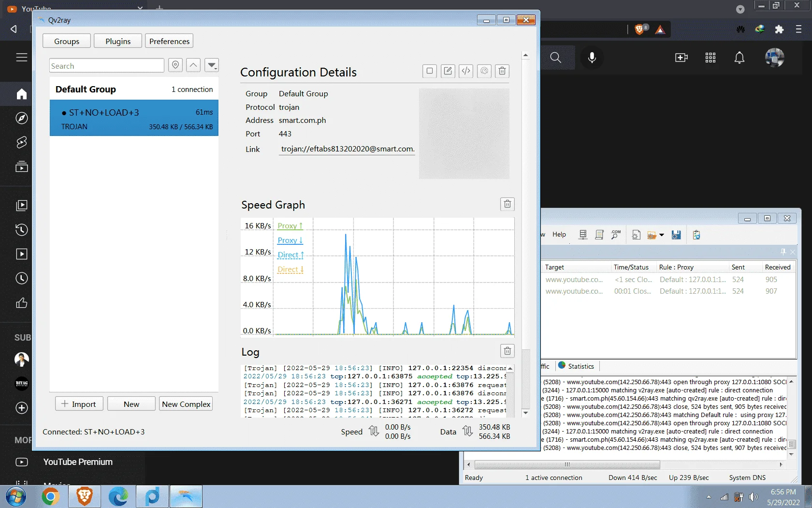This screenshot has width=812, height=508.
Task: Toggle the Proxy download legend in the graph
Action: [290, 240]
